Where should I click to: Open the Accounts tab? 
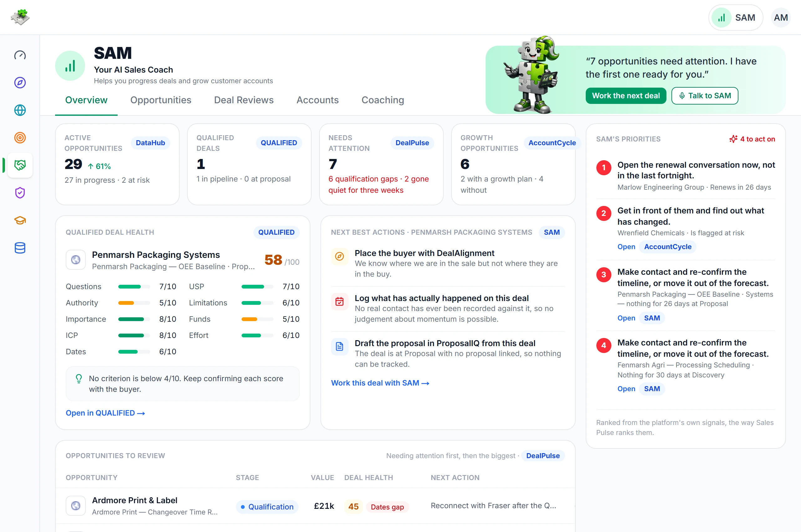pyautogui.click(x=318, y=100)
